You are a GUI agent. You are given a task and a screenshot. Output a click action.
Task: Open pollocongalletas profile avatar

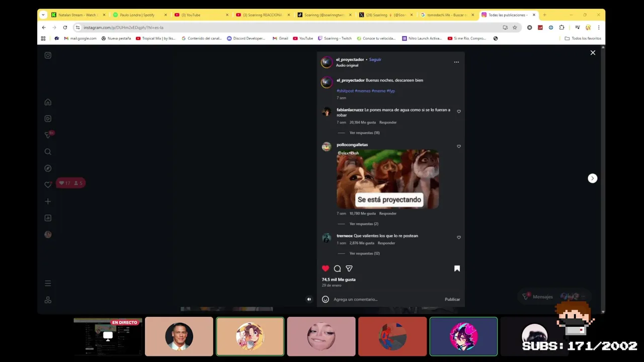(327, 146)
